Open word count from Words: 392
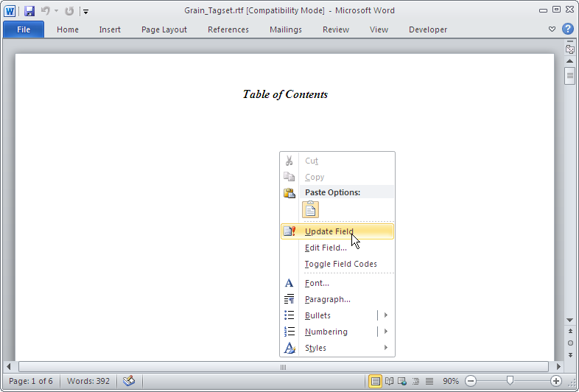Viewport: 579px width, 392px height. (x=88, y=381)
